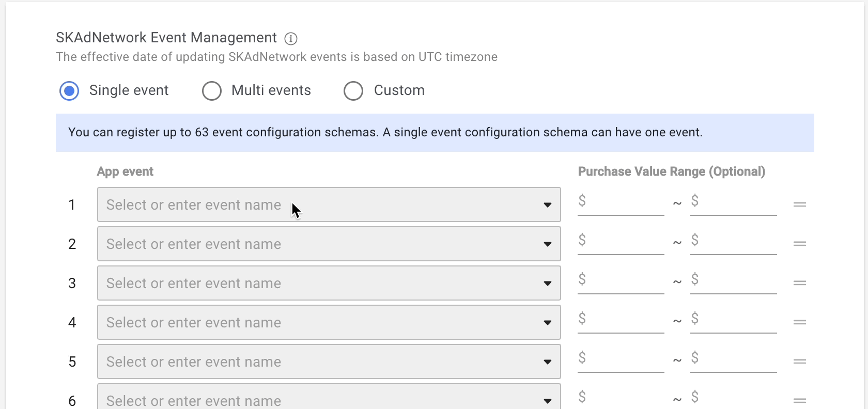
Task: Click the drag handle for row 5
Action: [x=800, y=361]
